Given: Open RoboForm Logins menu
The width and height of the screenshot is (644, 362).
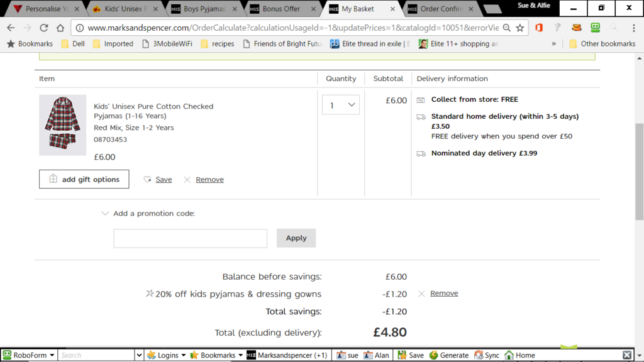Looking at the screenshot, I should tap(166, 355).
